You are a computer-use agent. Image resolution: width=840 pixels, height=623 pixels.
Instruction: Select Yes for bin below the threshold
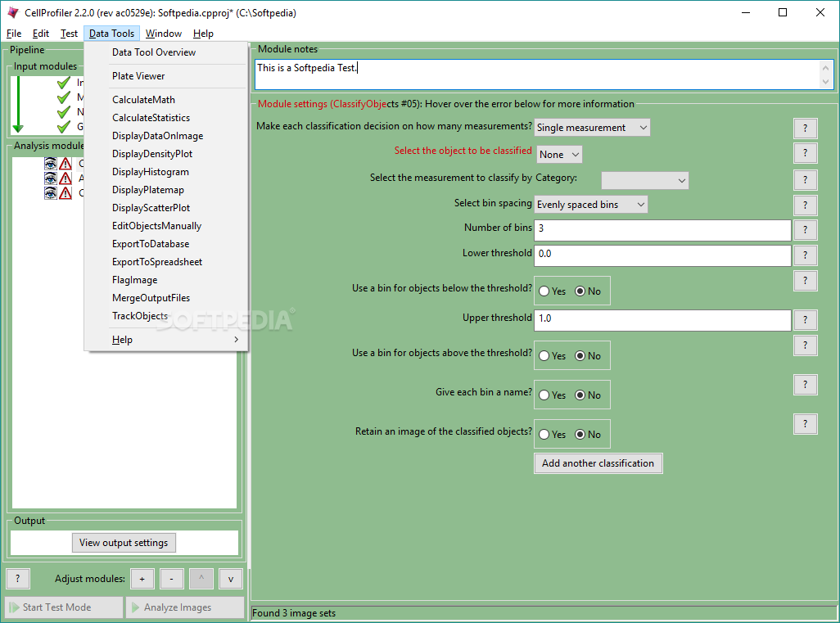(x=553, y=291)
